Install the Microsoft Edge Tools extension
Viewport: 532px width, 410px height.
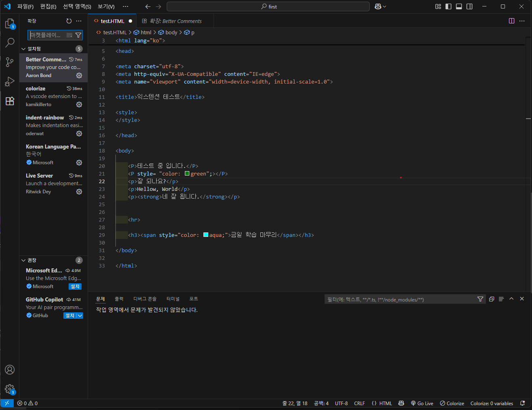point(75,286)
